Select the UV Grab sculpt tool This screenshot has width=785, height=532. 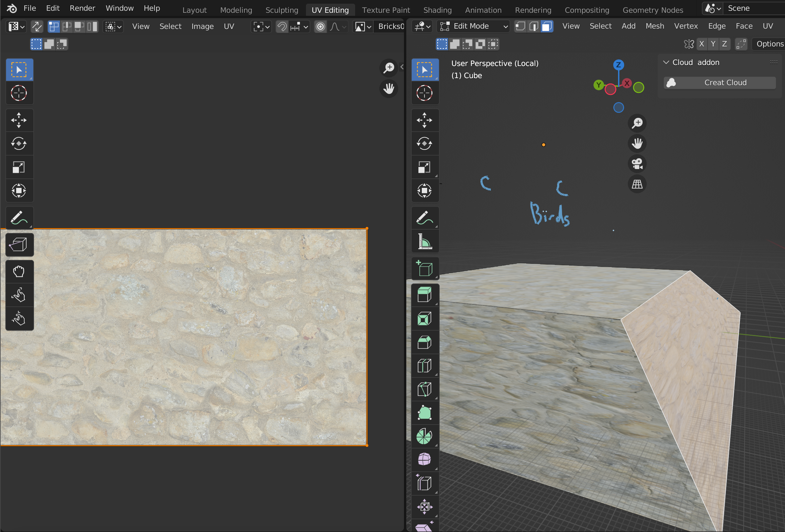(x=19, y=271)
